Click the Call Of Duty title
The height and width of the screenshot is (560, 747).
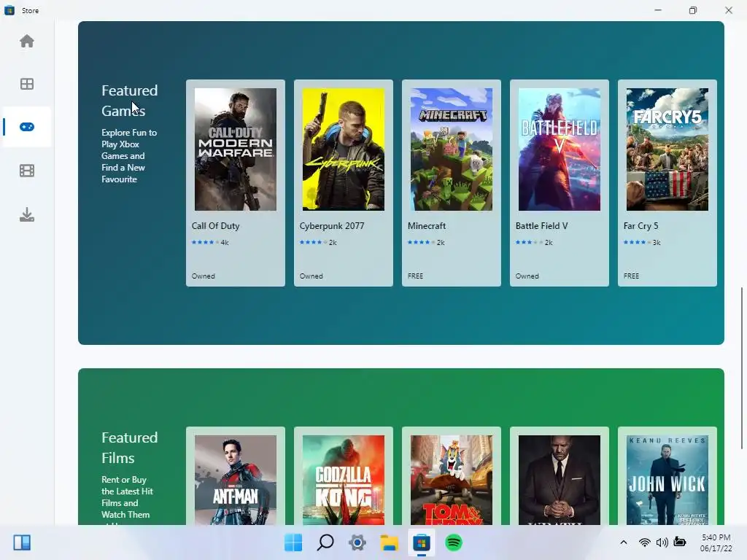click(215, 226)
